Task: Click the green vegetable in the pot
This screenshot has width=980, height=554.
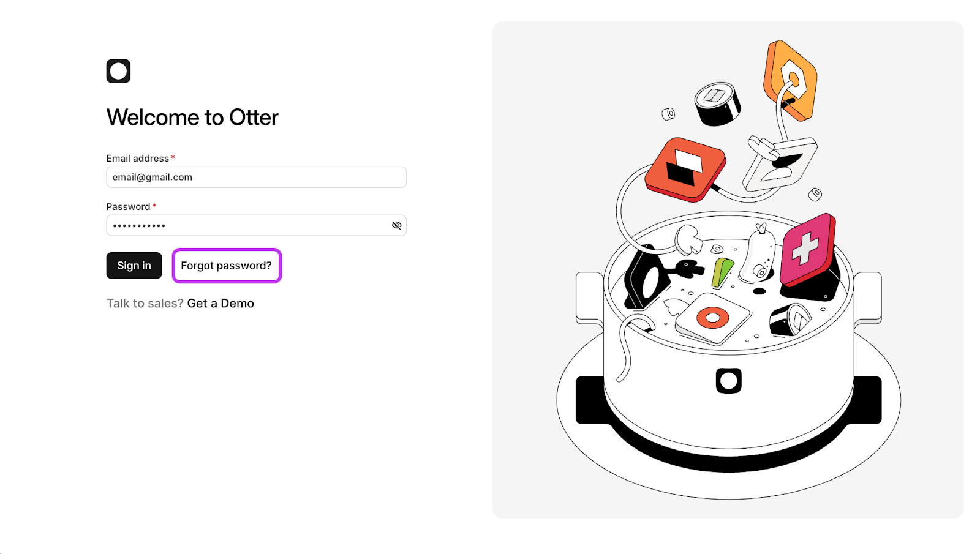Action: click(x=722, y=272)
